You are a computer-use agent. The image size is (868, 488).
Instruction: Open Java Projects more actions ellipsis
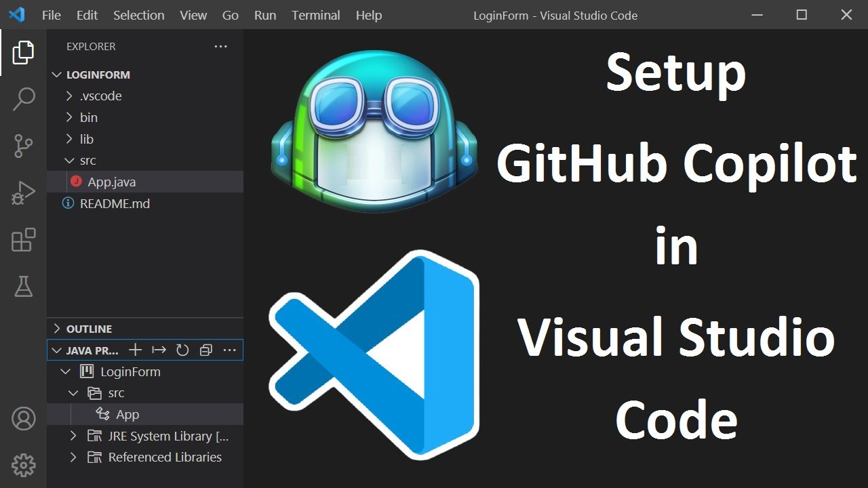tap(229, 350)
